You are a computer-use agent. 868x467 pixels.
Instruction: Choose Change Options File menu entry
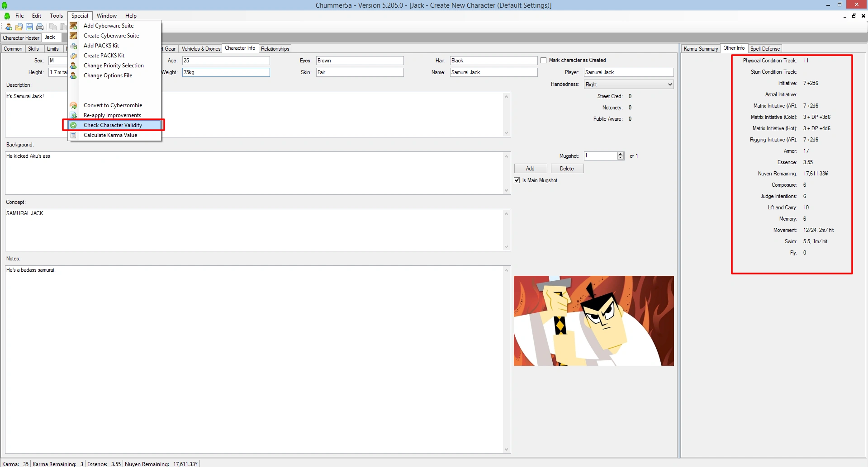(114, 75)
